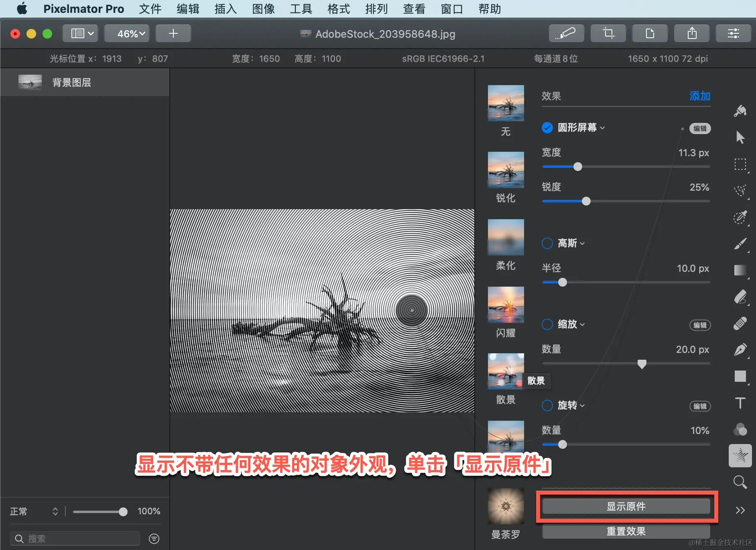The image size is (756, 550).
Task: Expand the 圆形屏幕 effect type chevron
Action: (602, 128)
